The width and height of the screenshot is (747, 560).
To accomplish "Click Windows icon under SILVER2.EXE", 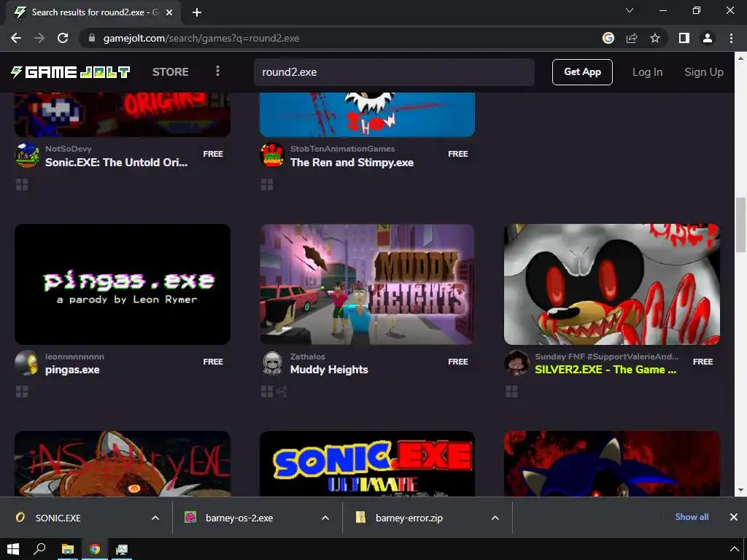I will coord(511,392).
